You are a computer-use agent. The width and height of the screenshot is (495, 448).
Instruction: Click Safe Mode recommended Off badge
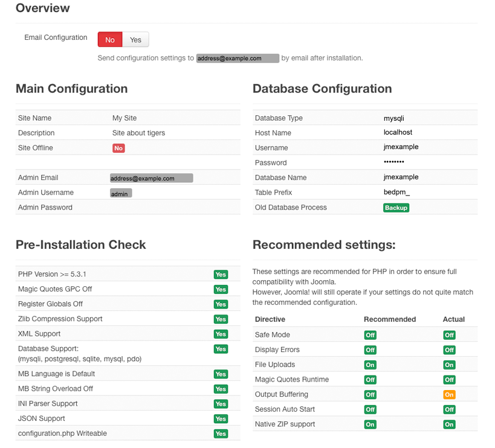click(370, 335)
